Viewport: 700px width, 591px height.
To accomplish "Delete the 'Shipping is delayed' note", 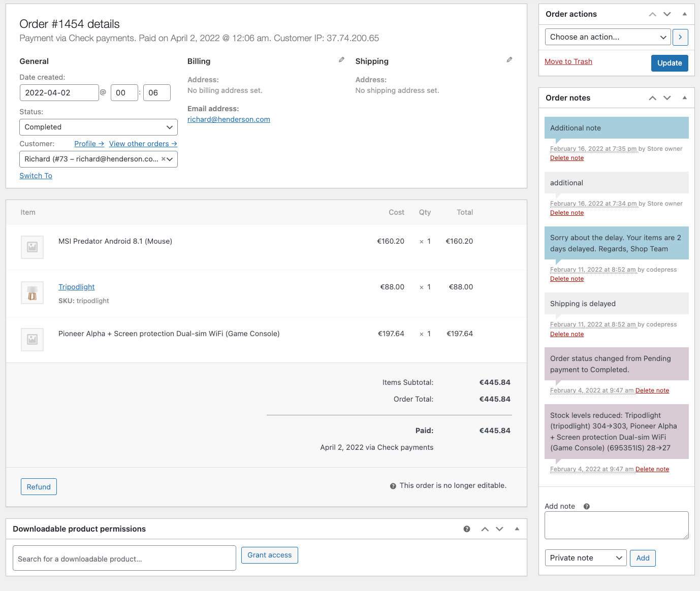I will (567, 334).
